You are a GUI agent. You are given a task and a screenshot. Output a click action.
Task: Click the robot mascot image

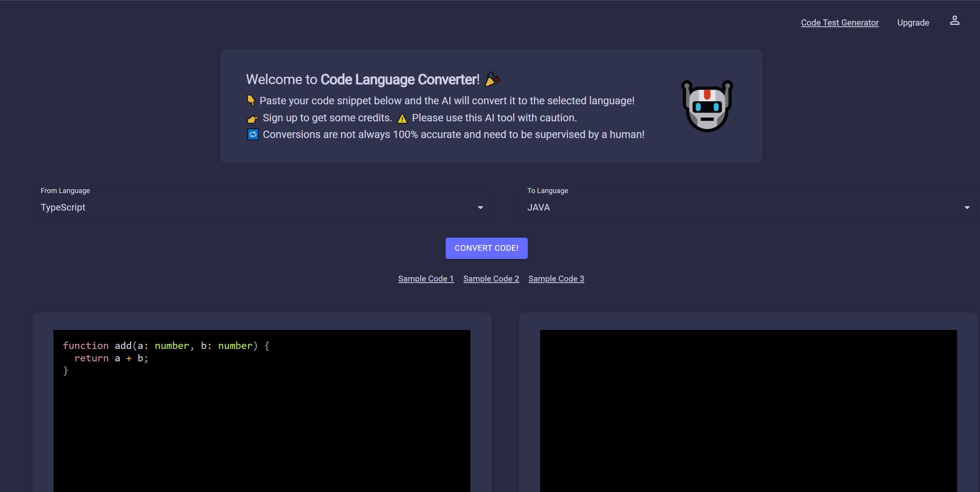coord(706,107)
